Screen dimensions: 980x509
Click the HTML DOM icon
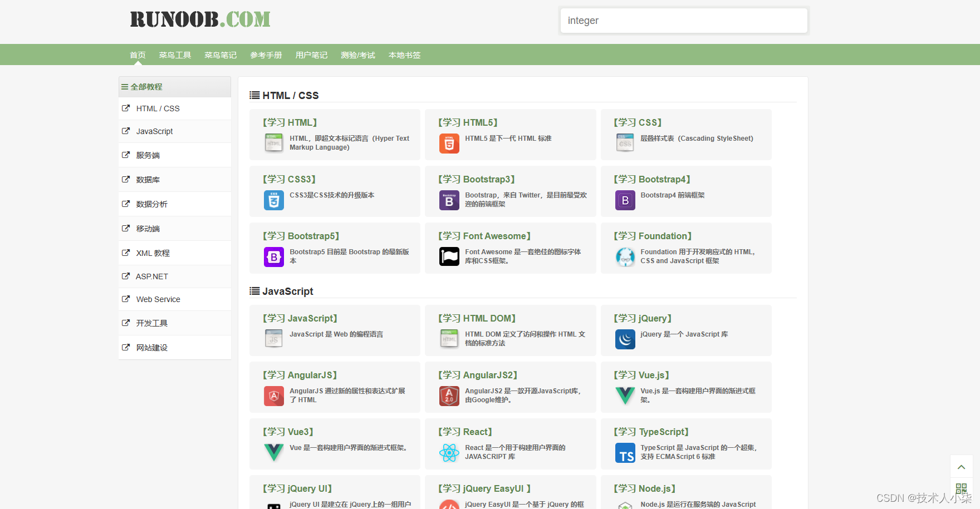(449, 339)
